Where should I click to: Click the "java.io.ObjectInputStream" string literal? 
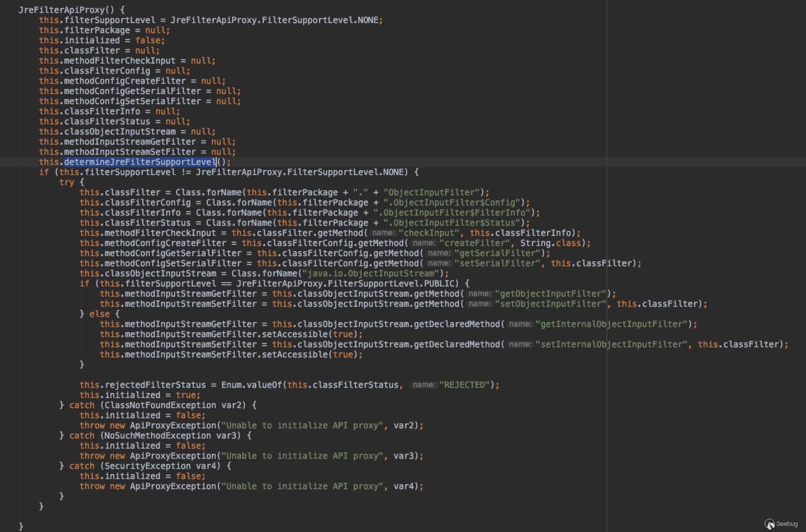(x=371, y=274)
